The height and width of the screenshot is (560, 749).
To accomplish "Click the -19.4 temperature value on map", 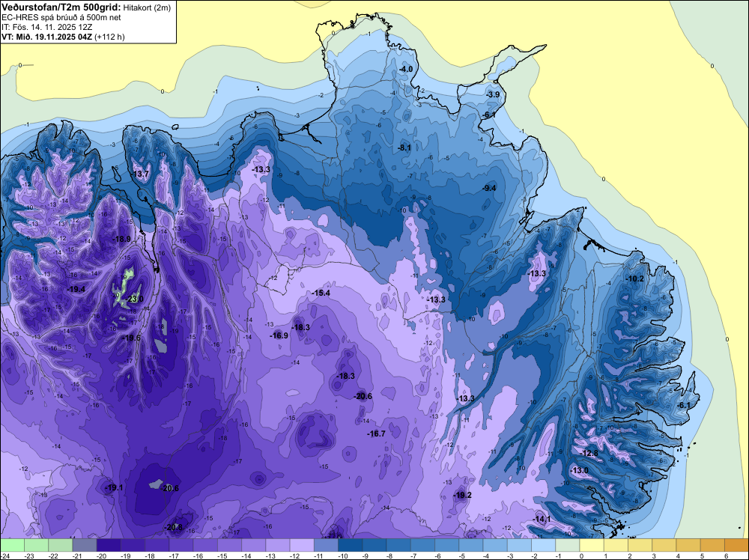I will point(76,289).
